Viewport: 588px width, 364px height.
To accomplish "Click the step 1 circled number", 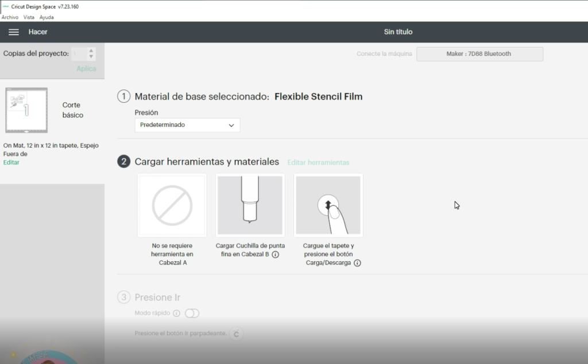I will pyautogui.click(x=124, y=96).
